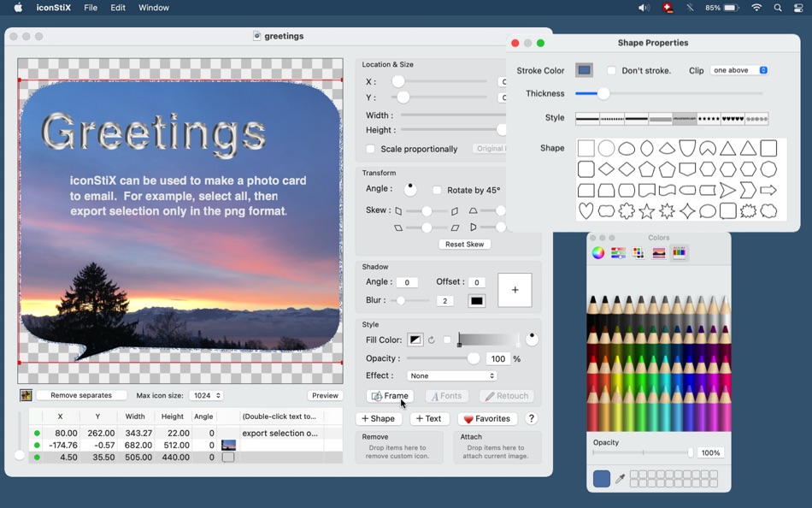Viewport: 812px width, 508px height.
Task: Open the Effect dropdown set to None
Action: pos(451,375)
